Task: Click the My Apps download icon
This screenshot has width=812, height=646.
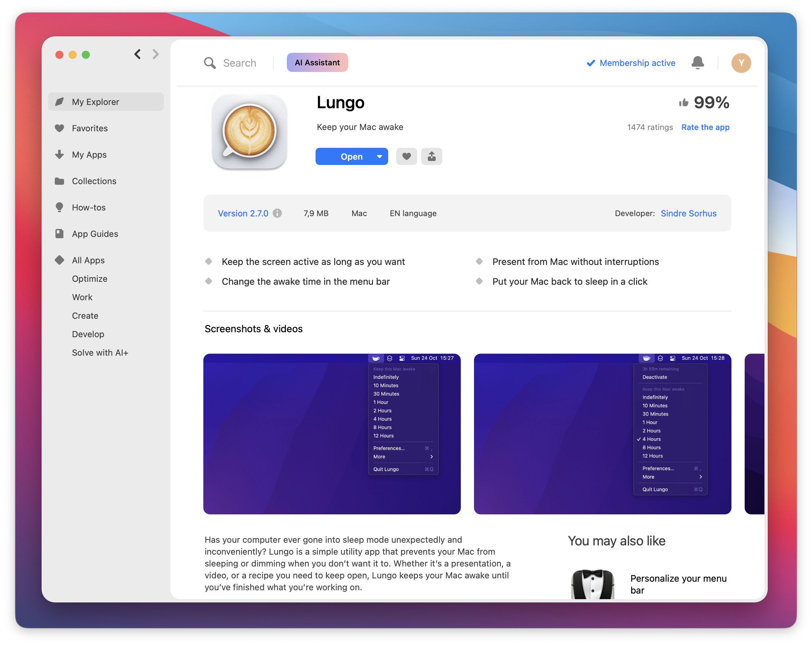Action: pyautogui.click(x=59, y=154)
